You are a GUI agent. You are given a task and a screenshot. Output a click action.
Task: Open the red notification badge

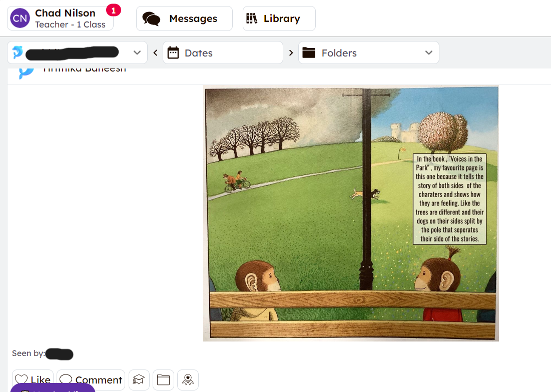(x=113, y=10)
